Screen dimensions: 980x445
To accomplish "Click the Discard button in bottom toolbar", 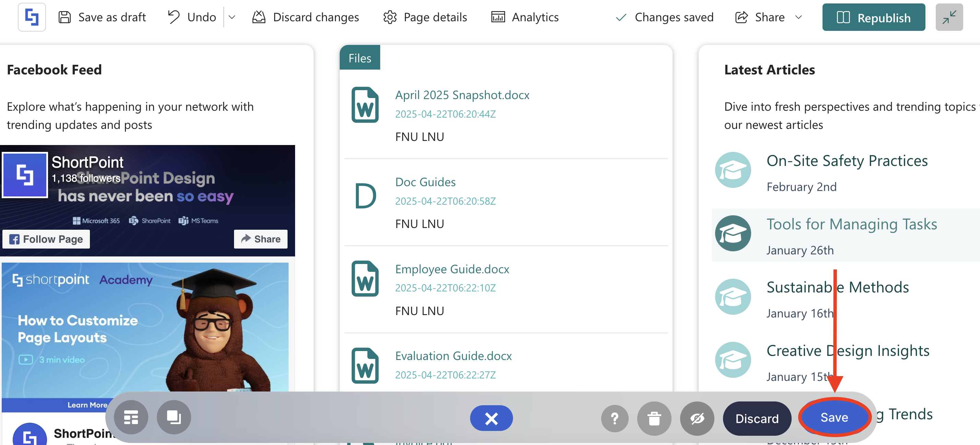I will 757,418.
